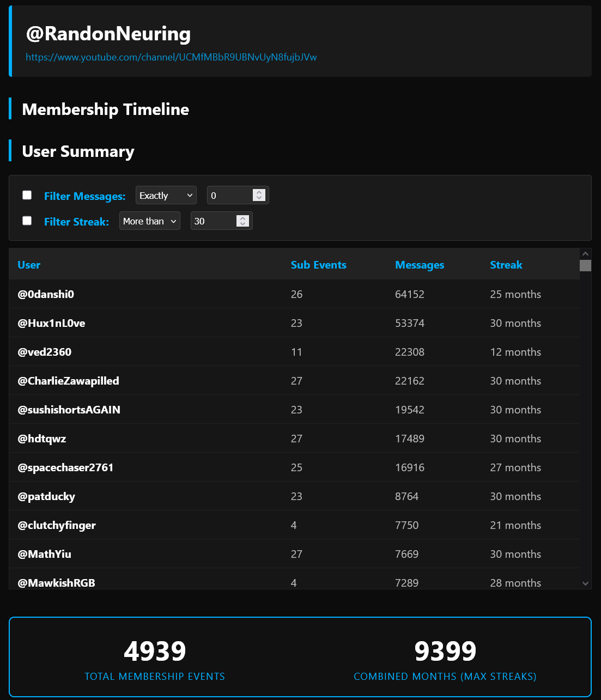This screenshot has width=601, height=700.
Task: Click message count 19542
Action: (x=410, y=410)
